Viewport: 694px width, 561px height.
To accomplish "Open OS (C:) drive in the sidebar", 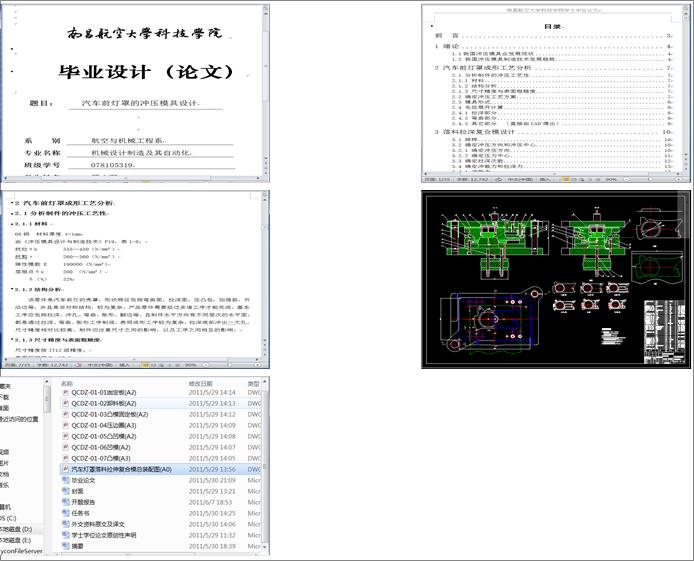I will (x=8, y=518).
